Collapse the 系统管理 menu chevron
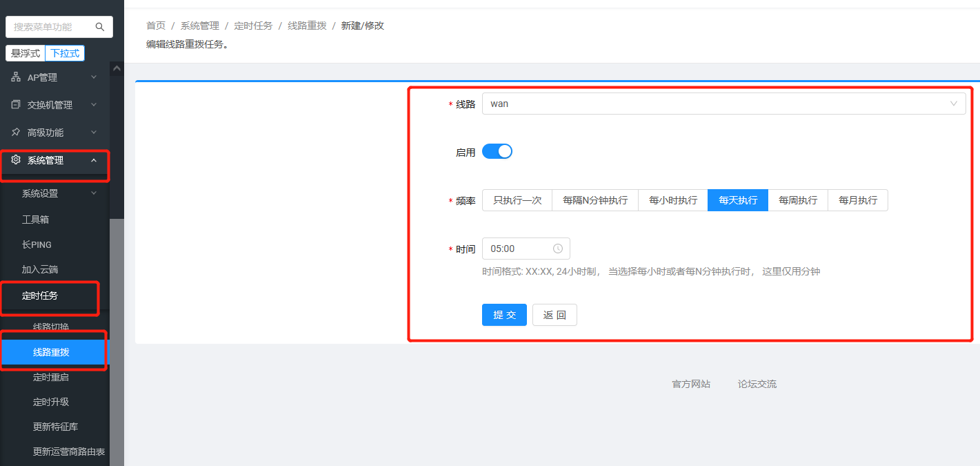Image resolution: width=980 pixels, height=466 pixels. pyautogui.click(x=94, y=160)
